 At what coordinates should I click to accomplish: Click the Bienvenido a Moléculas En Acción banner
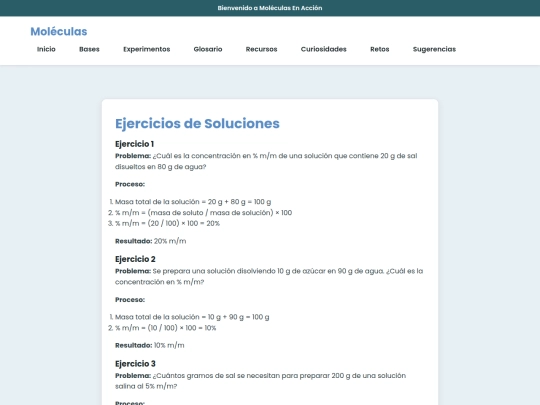click(x=270, y=8)
